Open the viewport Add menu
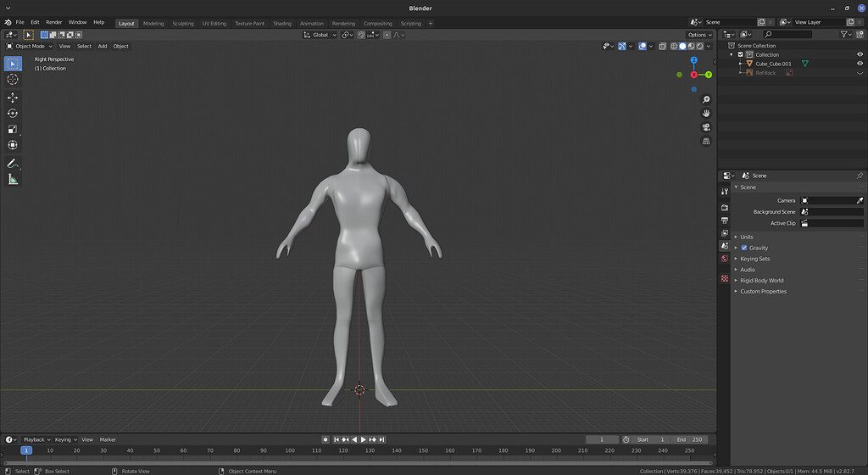 pyautogui.click(x=103, y=47)
